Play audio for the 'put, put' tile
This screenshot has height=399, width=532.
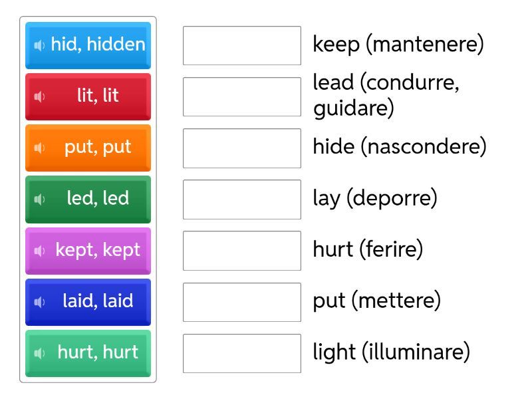click(x=40, y=148)
